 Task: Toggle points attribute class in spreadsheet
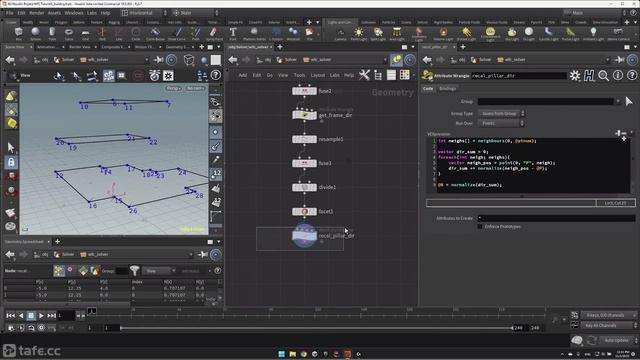click(x=59, y=270)
